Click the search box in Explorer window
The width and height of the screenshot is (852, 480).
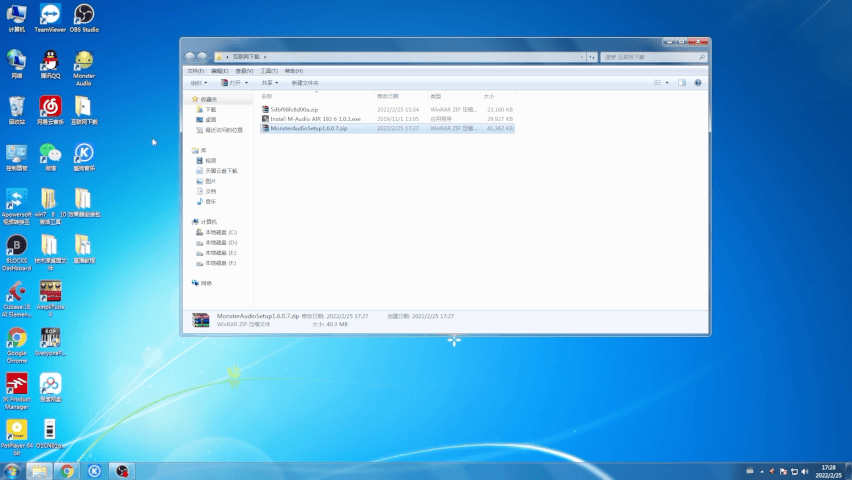654,57
